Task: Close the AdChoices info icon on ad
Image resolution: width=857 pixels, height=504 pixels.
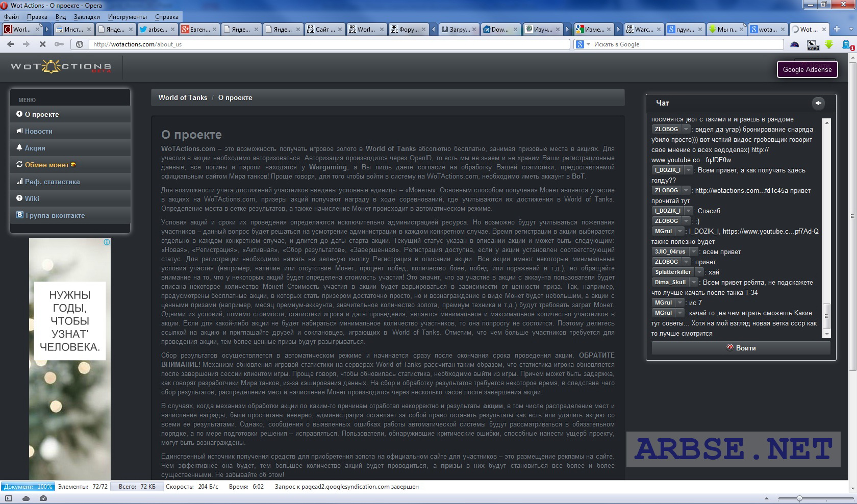Action: click(107, 242)
